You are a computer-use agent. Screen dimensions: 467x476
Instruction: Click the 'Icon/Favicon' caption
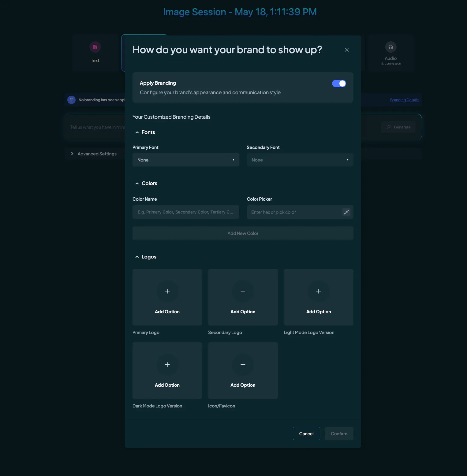click(x=222, y=406)
